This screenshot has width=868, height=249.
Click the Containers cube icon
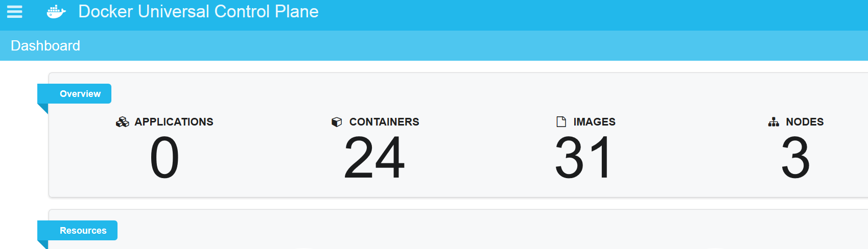[337, 122]
